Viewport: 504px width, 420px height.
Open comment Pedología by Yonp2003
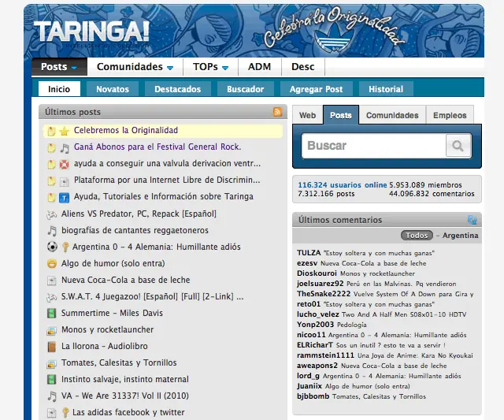point(352,325)
